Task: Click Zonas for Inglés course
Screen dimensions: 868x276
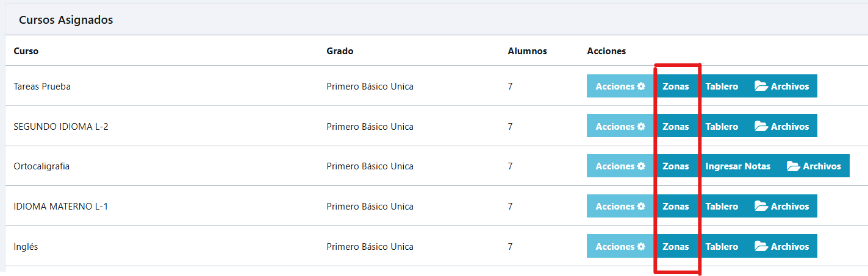Action: coord(676,246)
